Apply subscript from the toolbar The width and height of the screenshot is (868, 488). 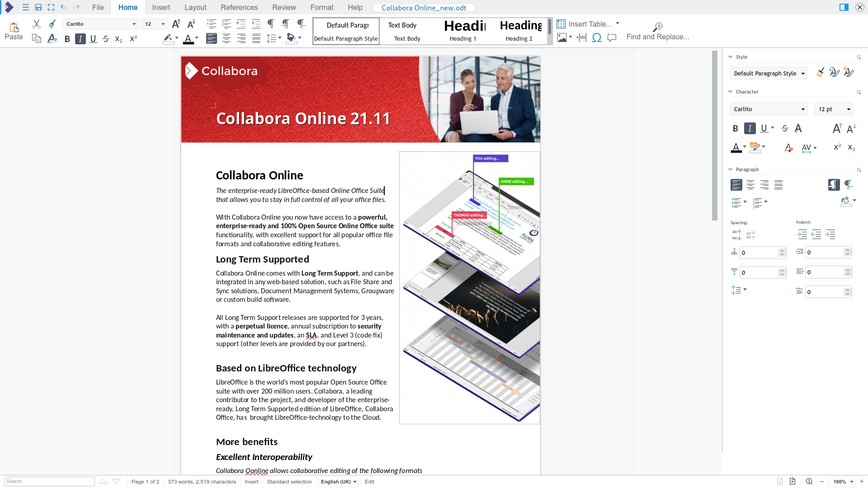point(118,39)
